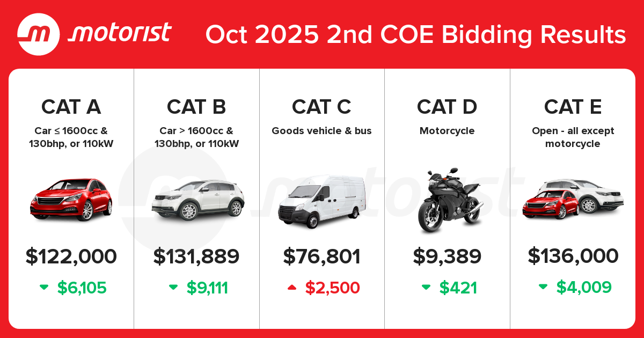644x338 pixels.
Task: Click the red up arrow beside $2,500
Action: 292,288
